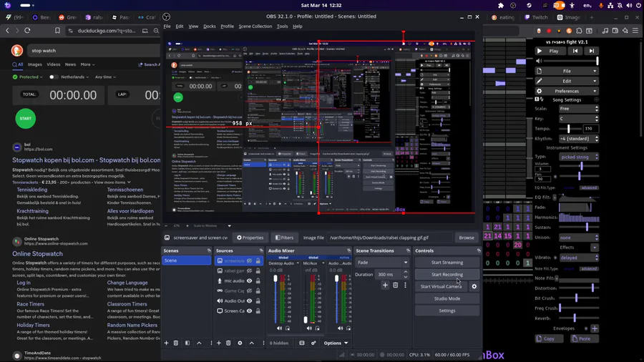Viewport: 644px width, 362px height.
Task: Toggle the Netherlands region switch in DuckDuckGo
Action: click(53, 77)
